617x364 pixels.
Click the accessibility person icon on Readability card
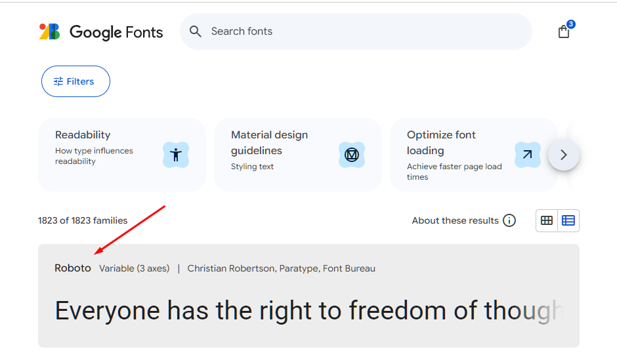176,155
